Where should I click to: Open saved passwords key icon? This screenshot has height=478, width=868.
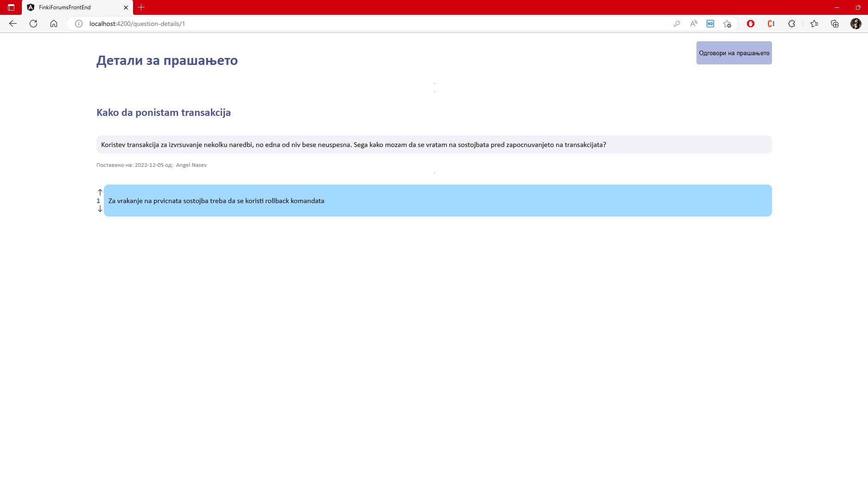coord(677,24)
